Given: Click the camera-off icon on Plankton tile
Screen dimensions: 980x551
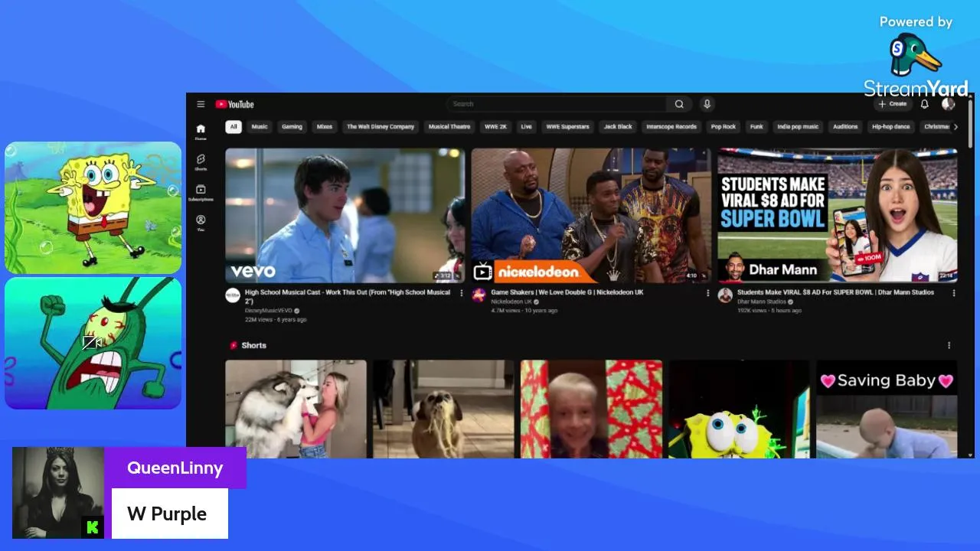Looking at the screenshot, I should 92,342.
